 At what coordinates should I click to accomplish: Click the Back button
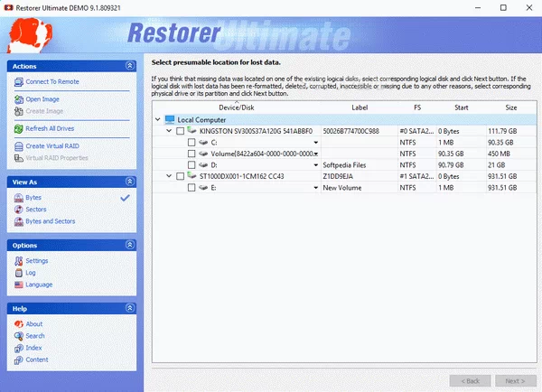(470, 381)
